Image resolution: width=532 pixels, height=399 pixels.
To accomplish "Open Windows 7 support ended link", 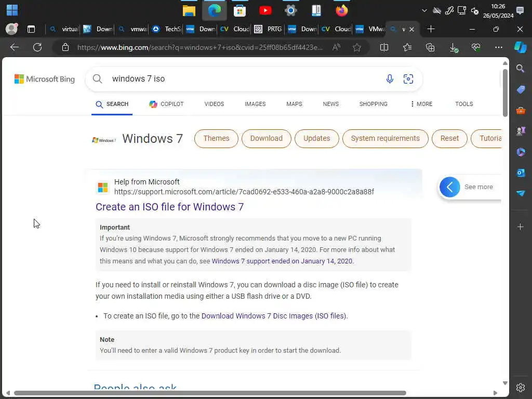I will coord(282,261).
